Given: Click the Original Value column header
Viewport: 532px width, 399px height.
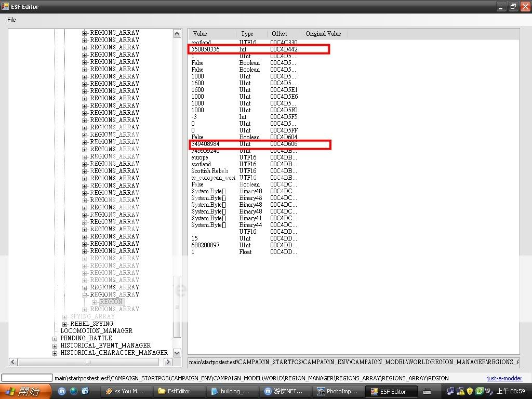Looking at the screenshot, I should coord(324,34).
